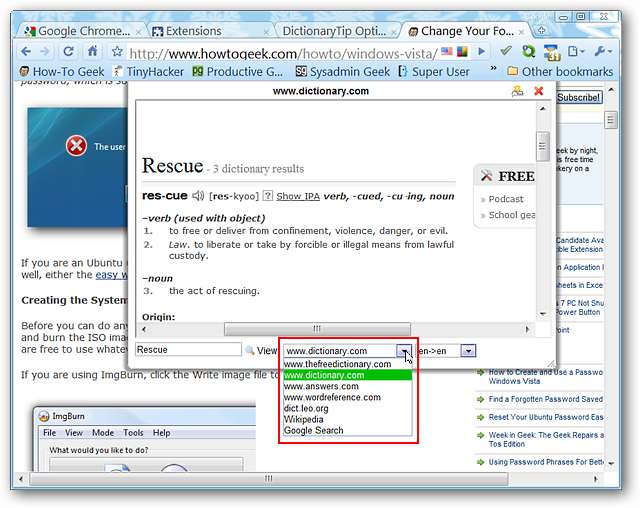Open the wrench settings menu
This screenshot has width=640, height=508.
(603, 51)
